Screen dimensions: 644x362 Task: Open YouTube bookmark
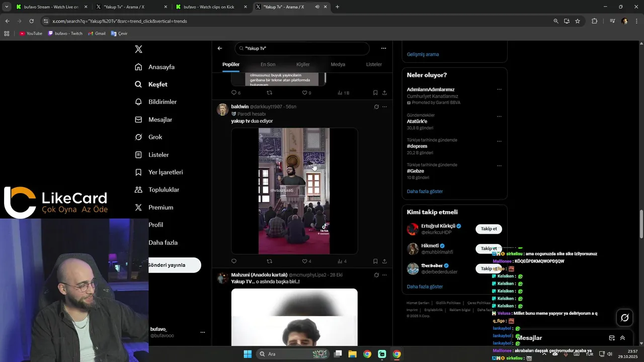point(31,34)
